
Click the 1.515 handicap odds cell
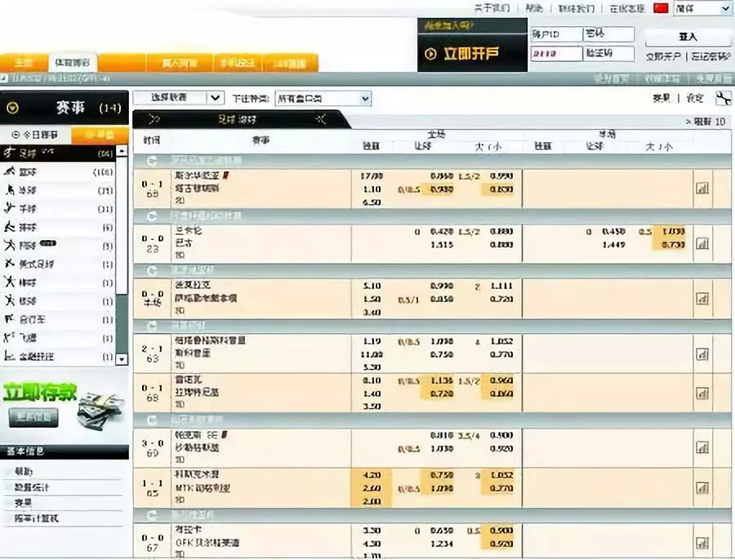point(442,245)
